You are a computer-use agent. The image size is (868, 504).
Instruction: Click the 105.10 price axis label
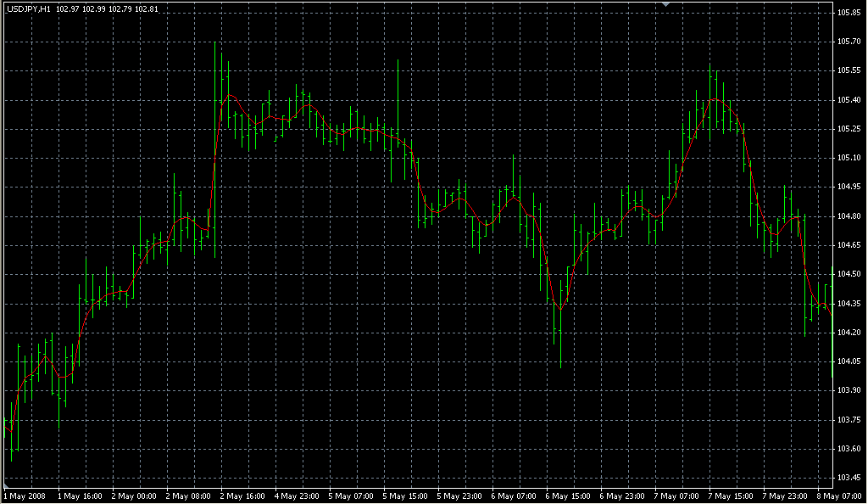click(849, 158)
